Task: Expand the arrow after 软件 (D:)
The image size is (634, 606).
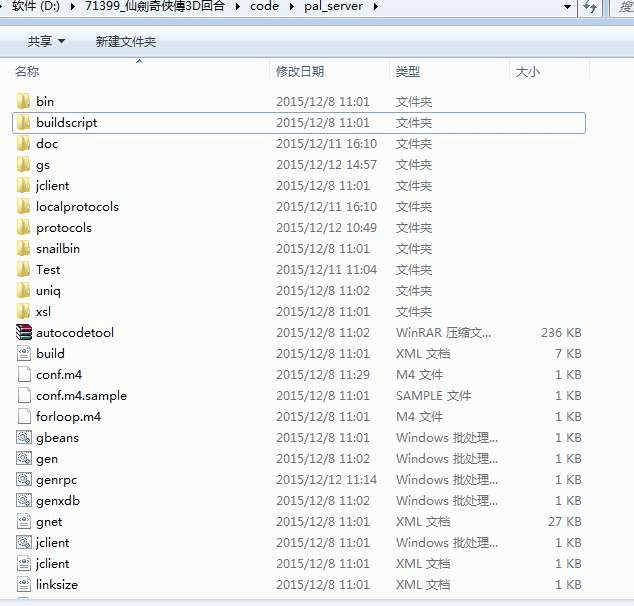Action: point(72,6)
